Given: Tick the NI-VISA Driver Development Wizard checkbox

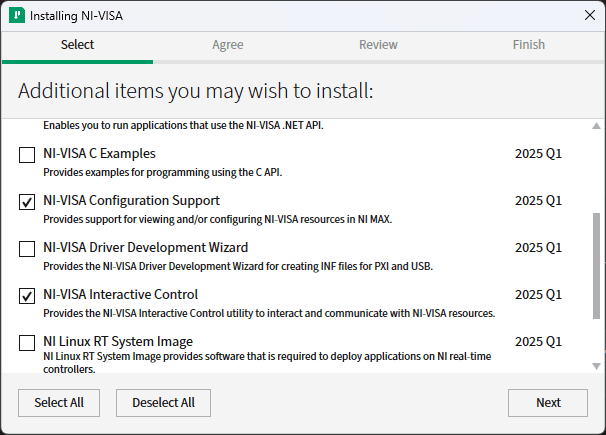Looking at the screenshot, I should click(x=27, y=249).
